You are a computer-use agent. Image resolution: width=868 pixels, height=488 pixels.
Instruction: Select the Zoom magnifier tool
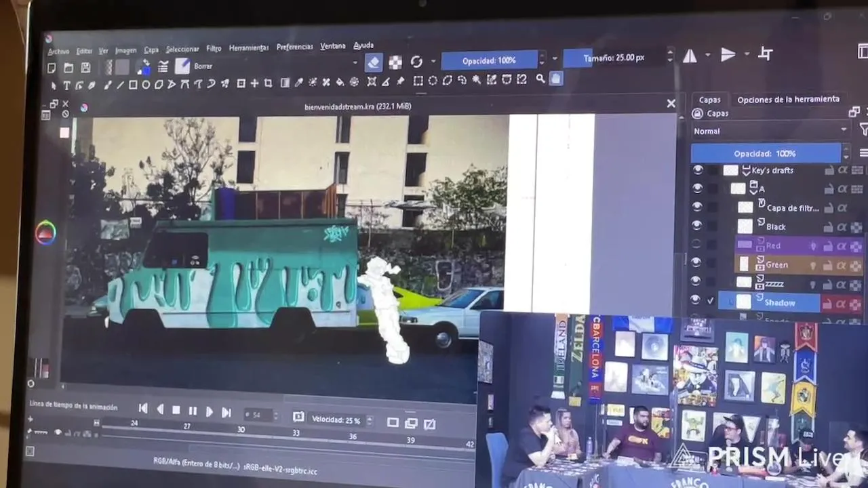tap(540, 79)
